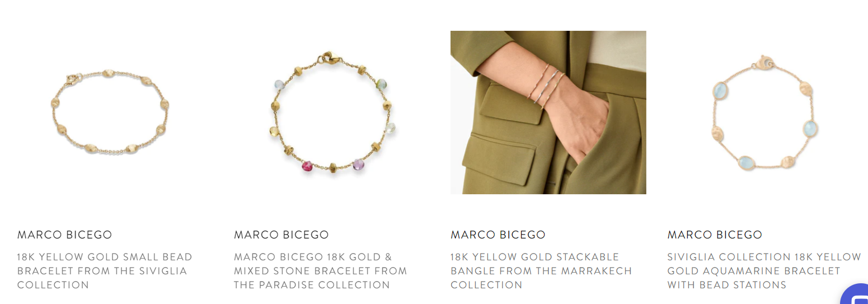The height and width of the screenshot is (304, 868).
Task: Click the Siviglia small bead bracelet image
Action: click(109, 112)
